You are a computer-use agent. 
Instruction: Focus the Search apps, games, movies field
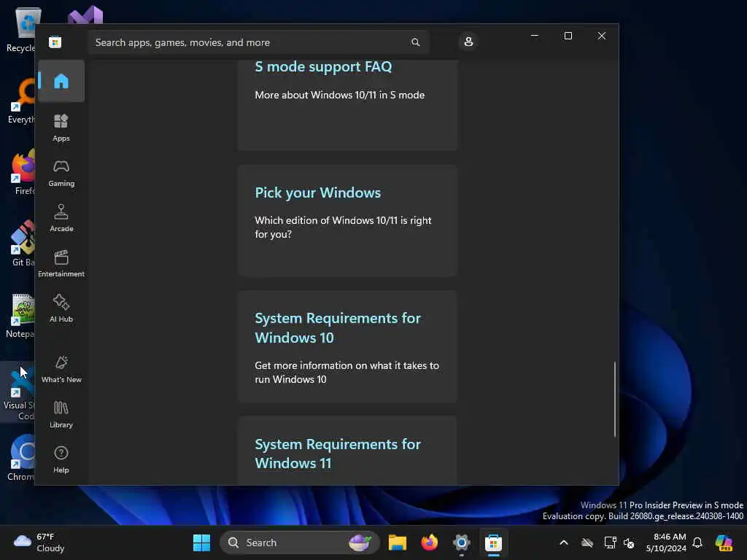(258, 42)
